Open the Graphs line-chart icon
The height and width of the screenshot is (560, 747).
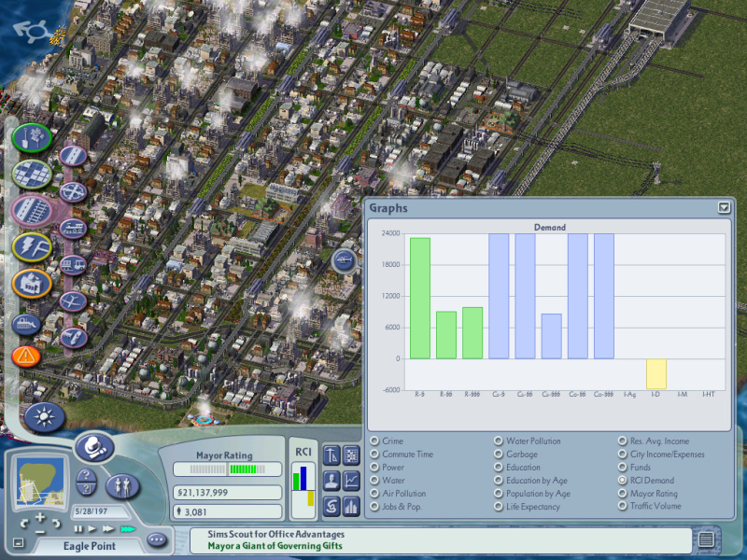pos(351,481)
